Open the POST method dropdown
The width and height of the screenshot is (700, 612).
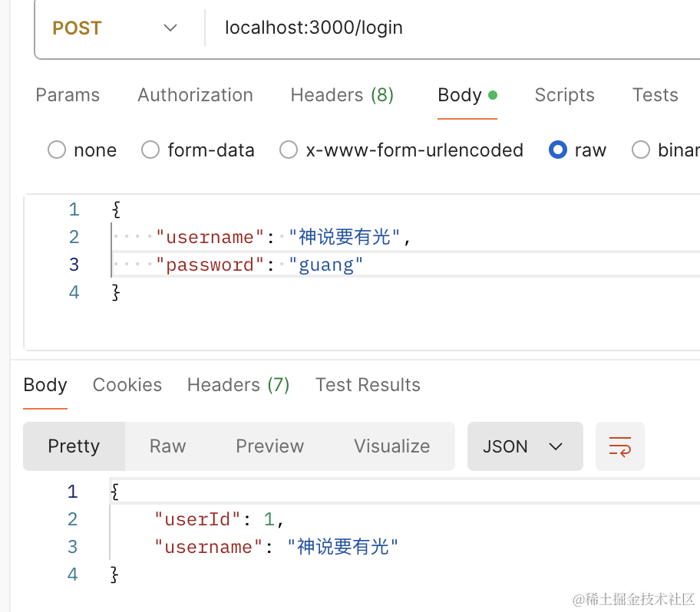tap(115, 28)
